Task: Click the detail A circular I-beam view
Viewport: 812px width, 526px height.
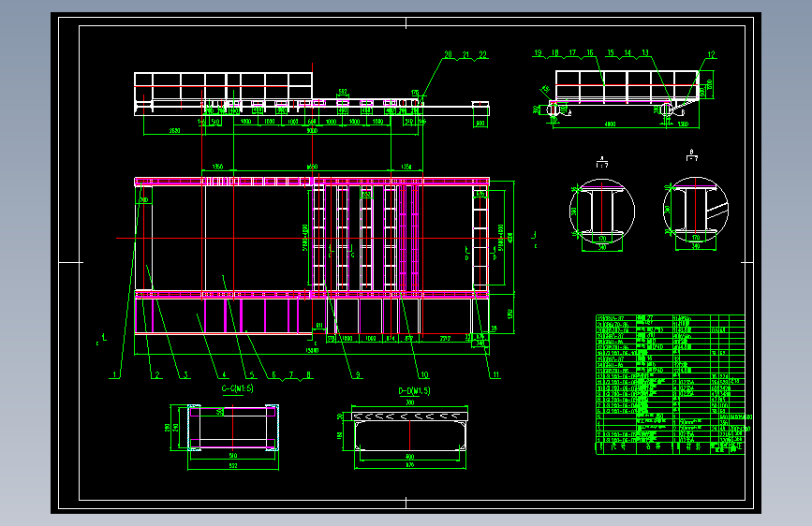Action: coord(602,212)
